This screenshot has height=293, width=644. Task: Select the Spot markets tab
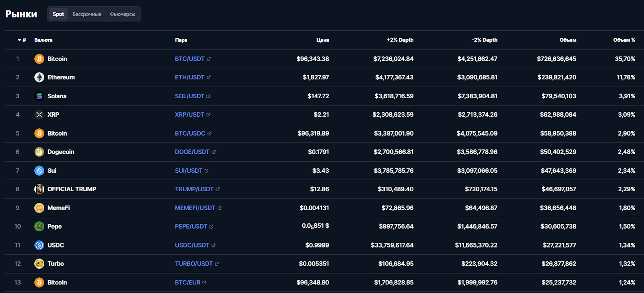click(58, 14)
